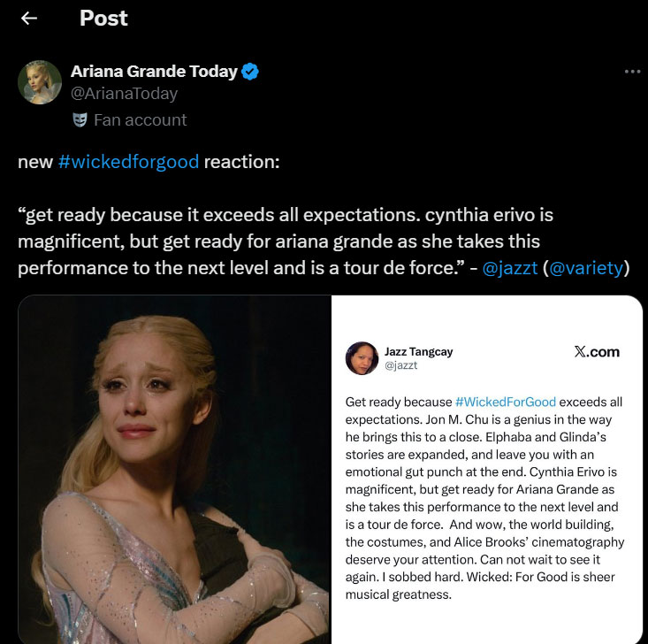Image resolution: width=648 pixels, height=644 pixels.
Task: Click the @jazzt handle under Jazz Tangcay
Action: coord(401,365)
